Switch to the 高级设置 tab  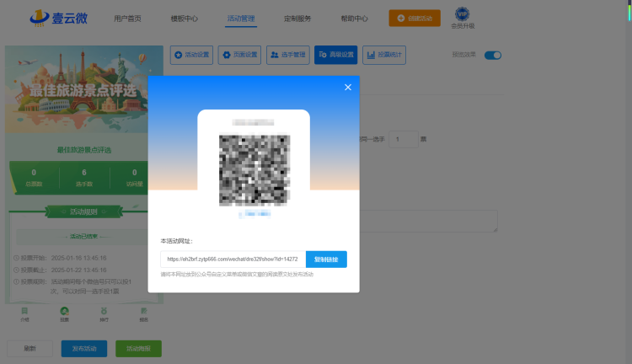pyautogui.click(x=335, y=55)
